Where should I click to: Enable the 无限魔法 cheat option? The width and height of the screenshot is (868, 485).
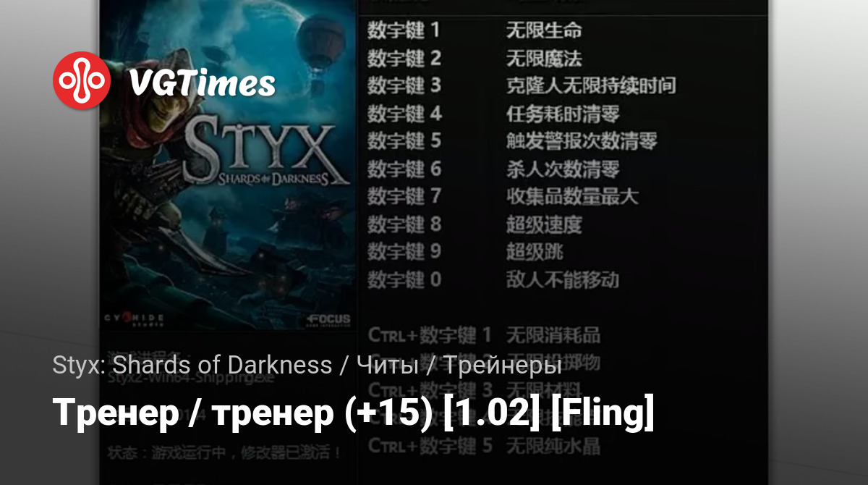coord(543,59)
